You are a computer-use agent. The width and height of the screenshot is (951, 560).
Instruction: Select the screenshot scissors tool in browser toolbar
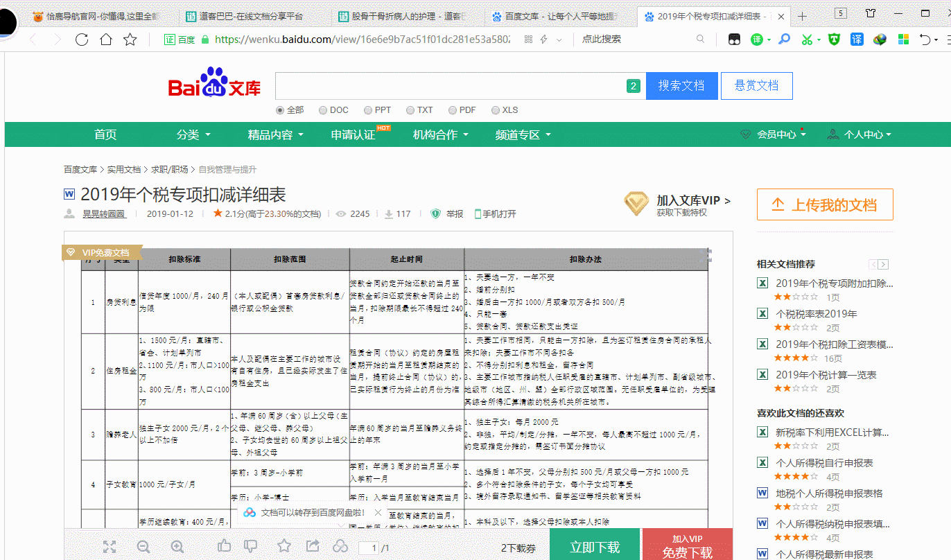808,39
